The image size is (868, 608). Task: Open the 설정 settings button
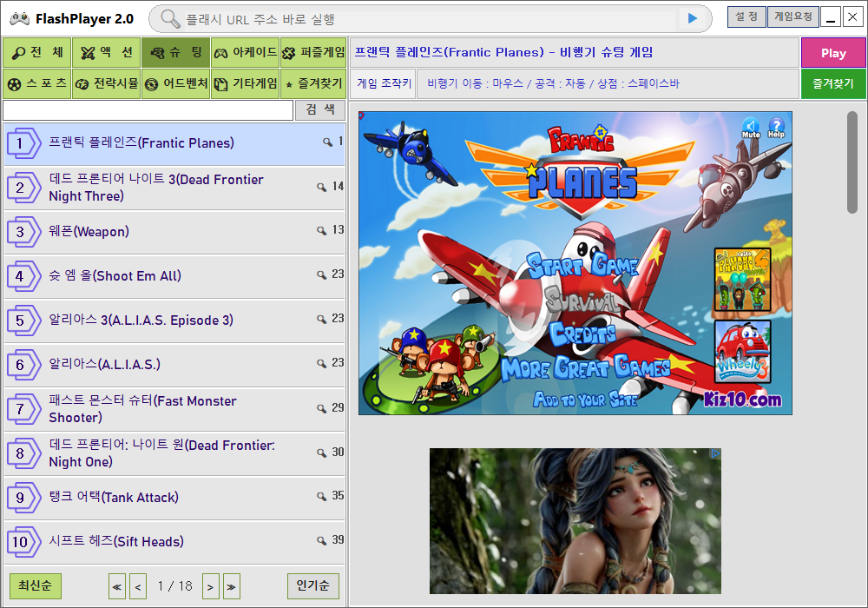pyautogui.click(x=746, y=17)
